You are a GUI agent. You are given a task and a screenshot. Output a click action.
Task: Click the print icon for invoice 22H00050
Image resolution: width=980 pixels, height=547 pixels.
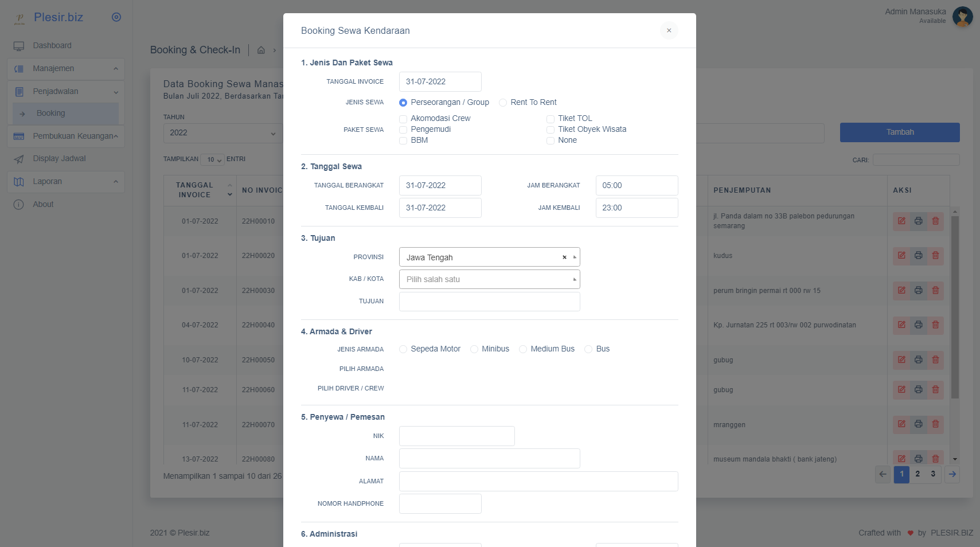coord(919,360)
